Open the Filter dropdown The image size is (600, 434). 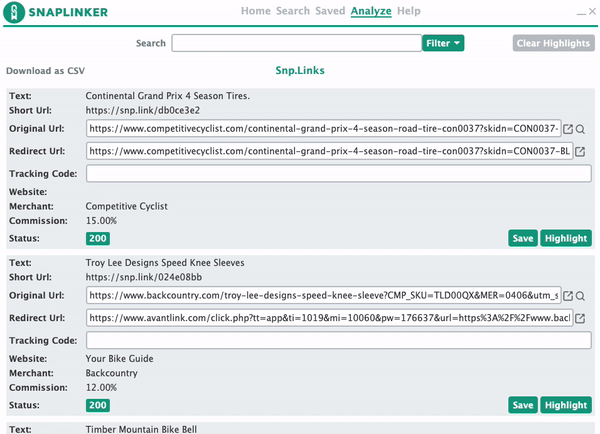443,43
